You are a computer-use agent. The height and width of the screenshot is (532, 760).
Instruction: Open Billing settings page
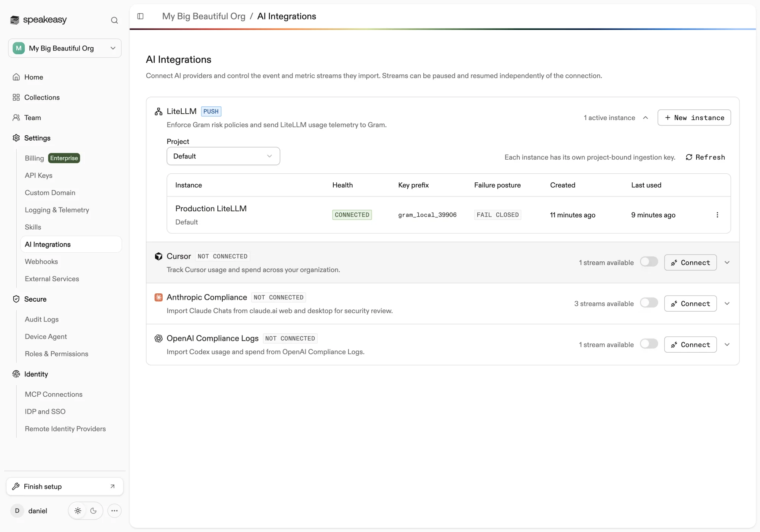tap(34, 158)
